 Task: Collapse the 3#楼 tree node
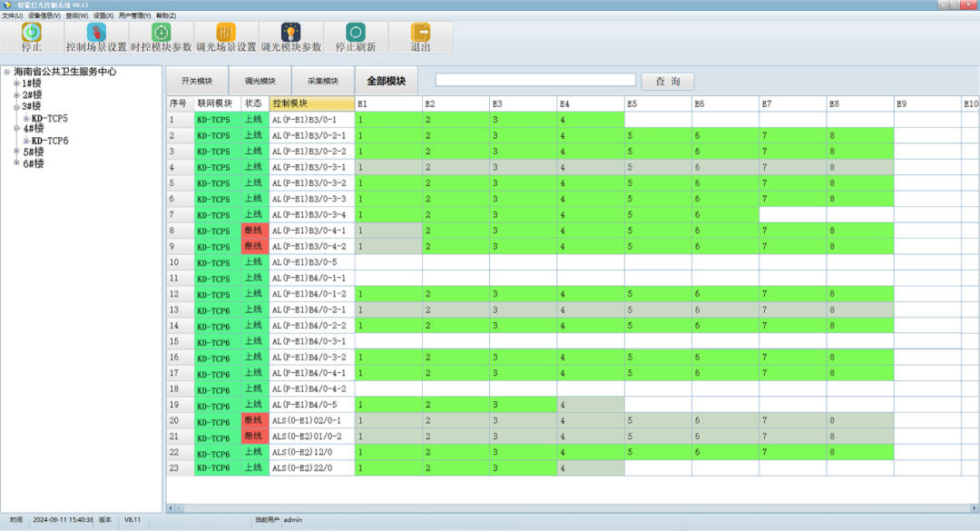pyautogui.click(x=16, y=107)
